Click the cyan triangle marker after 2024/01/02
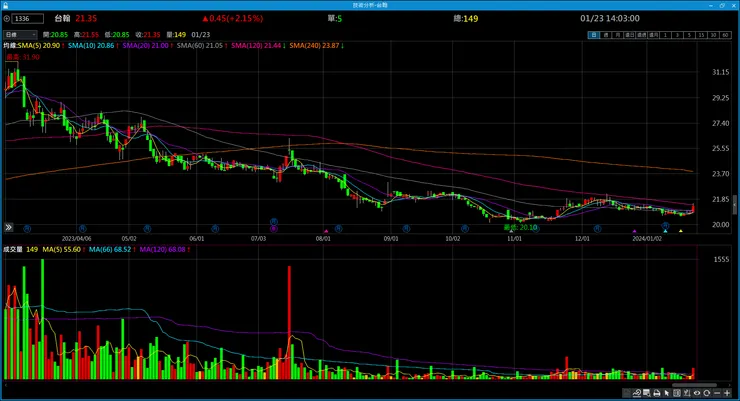Screen dimensions: 740x401 coord(665,231)
